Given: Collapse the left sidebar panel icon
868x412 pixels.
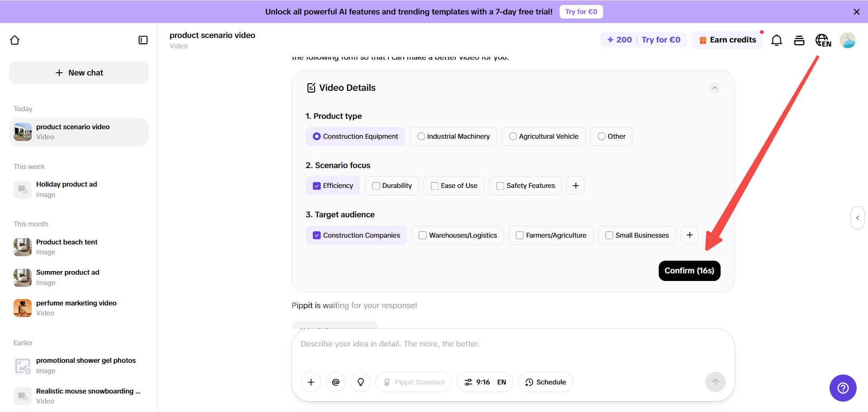Looking at the screenshot, I should pos(143,40).
